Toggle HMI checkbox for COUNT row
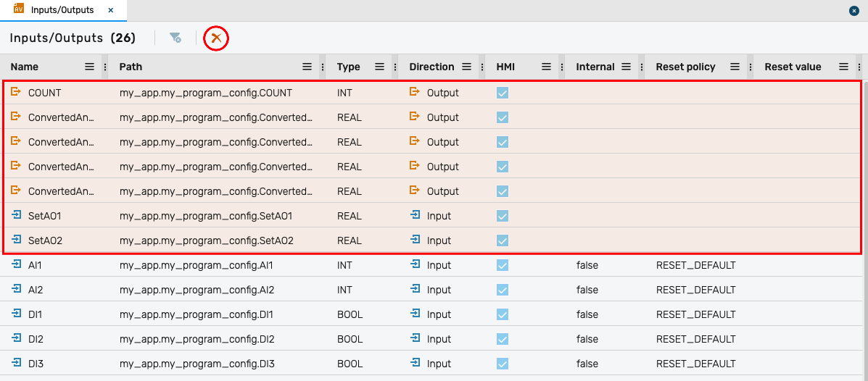The height and width of the screenshot is (381, 868). click(503, 93)
